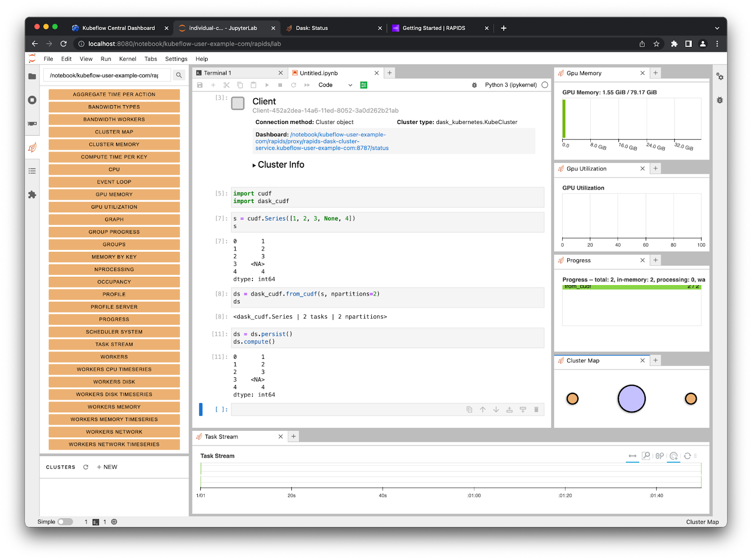The height and width of the screenshot is (560, 752).
Task: Add a new launcher tab beside Untitled.ipynb
Action: point(390,73)
